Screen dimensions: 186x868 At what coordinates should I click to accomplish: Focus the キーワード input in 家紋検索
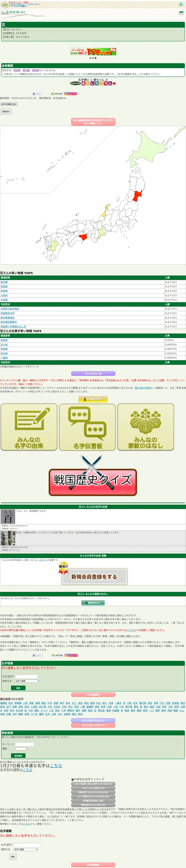[25, 744]
